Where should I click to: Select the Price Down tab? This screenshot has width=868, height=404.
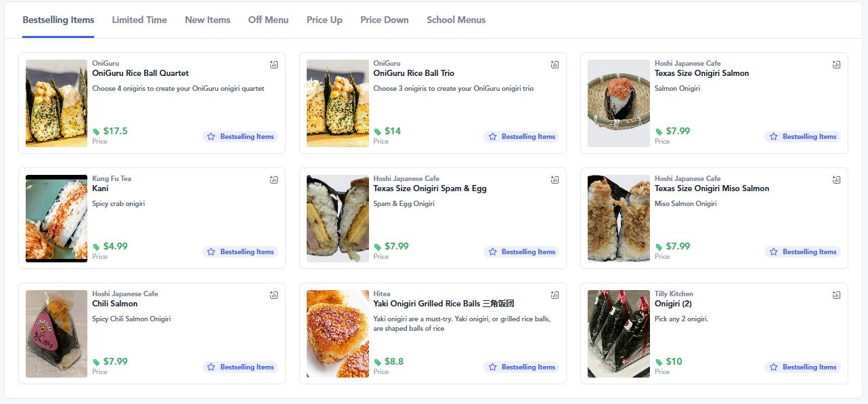(384, 20)
